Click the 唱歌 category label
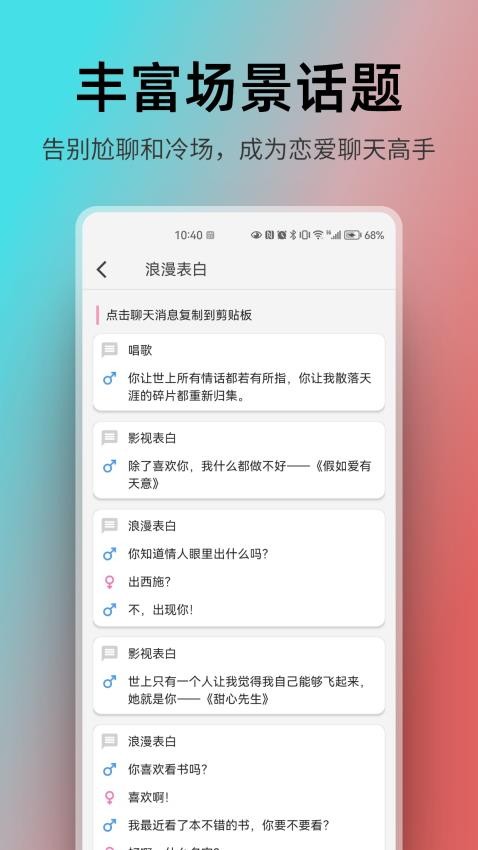This screenshot has width=478, height=850. (140, 350)
